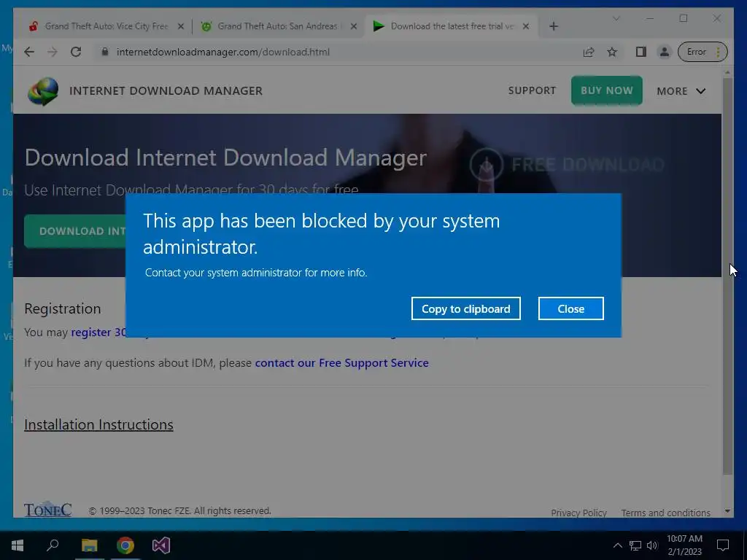Click the taskbar clock and date
747x560 pixels.
coord(684,545)
